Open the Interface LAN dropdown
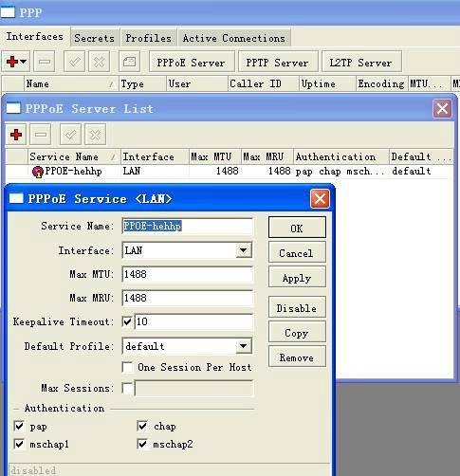 coord(244,250)
